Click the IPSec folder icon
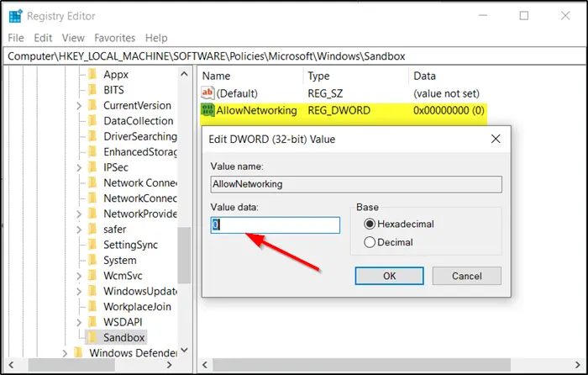Image resolution: width=588 pixels, height=375 pixels. [x=92, y=167]
